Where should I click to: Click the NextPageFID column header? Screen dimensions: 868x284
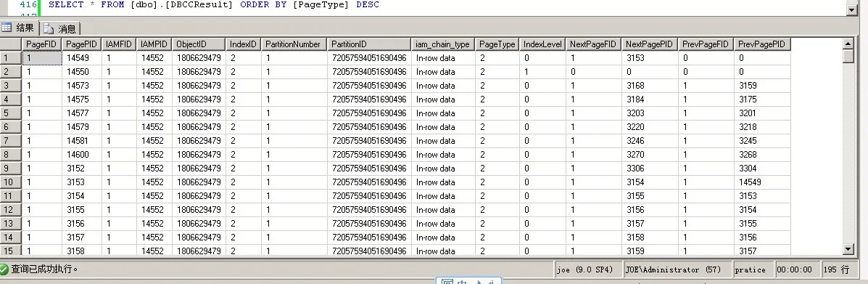click(593, 44)
